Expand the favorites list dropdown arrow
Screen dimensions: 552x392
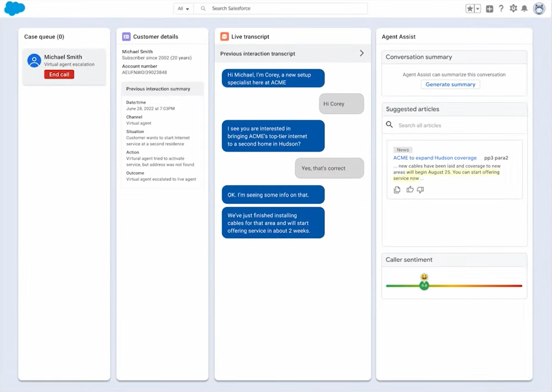[477, 9]
